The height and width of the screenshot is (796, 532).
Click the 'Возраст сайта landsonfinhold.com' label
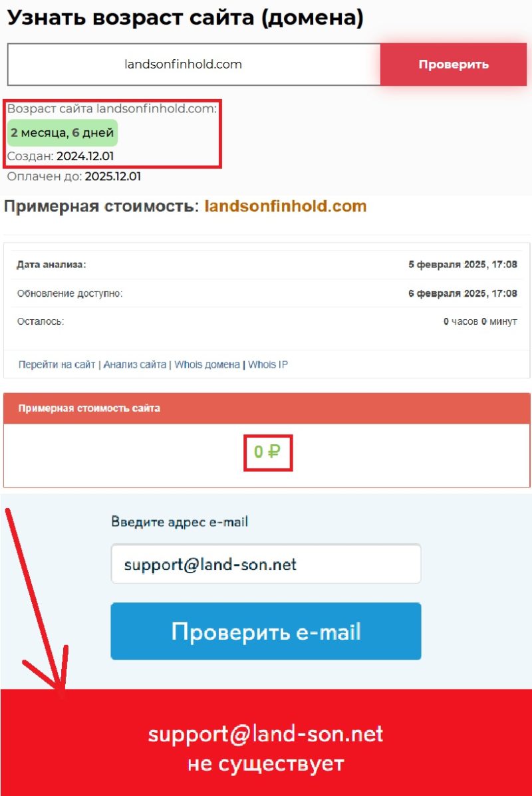112,108
